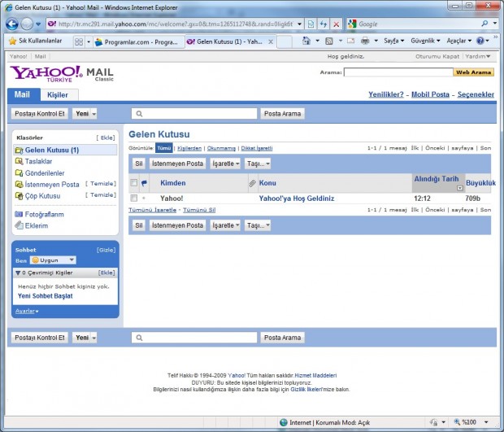The image size is (504, 432).
Task: Open the lower Taşı... dropdown
Action: click(258, 225)
